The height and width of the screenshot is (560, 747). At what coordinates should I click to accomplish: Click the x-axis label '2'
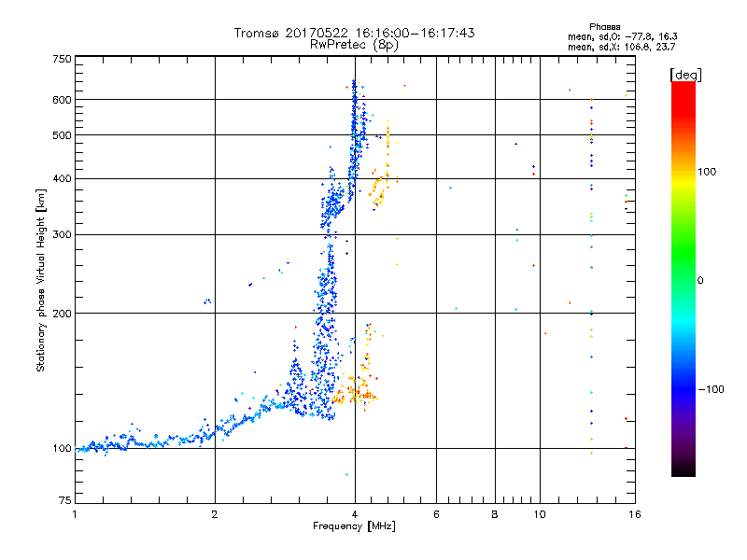point(215,514)
